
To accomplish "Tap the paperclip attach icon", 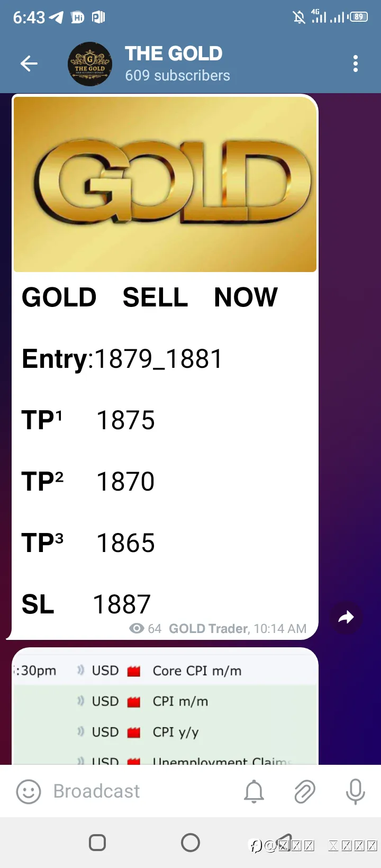I will click(x=305, y=792).
